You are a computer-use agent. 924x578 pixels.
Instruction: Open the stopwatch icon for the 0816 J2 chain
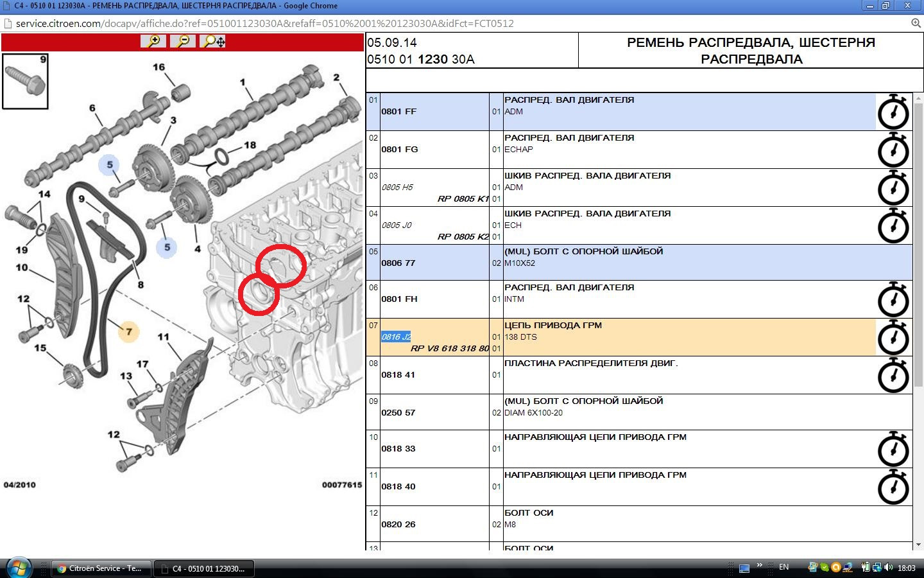coord(893,337)
